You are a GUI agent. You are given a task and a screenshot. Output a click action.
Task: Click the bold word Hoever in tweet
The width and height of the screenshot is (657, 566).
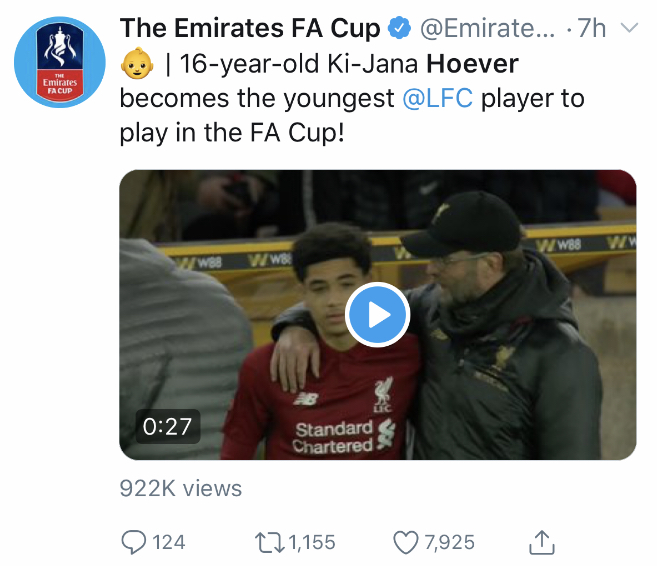(473, 65)
